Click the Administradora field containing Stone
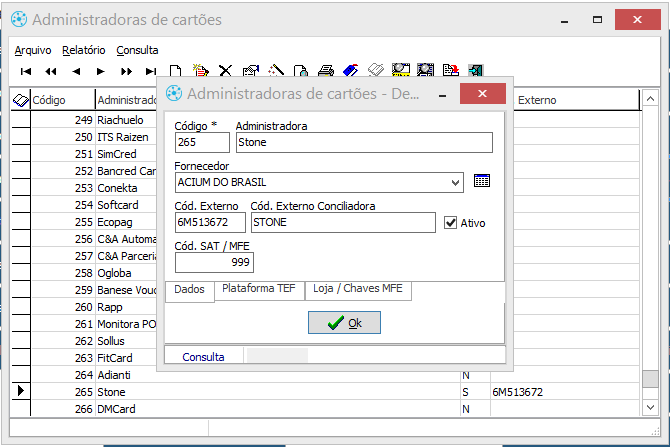 click(364, 142)
